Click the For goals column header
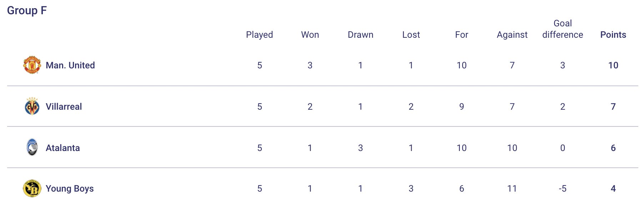 (462, 35)
